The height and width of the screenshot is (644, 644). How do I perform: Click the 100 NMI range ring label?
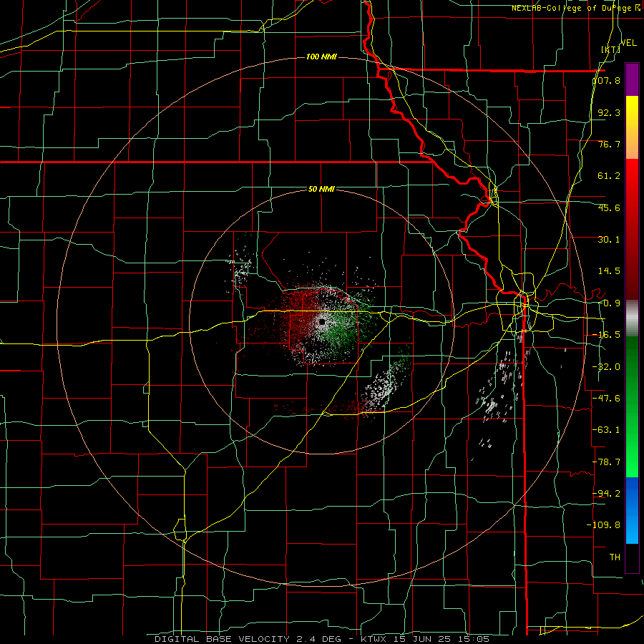coord(321,57)
